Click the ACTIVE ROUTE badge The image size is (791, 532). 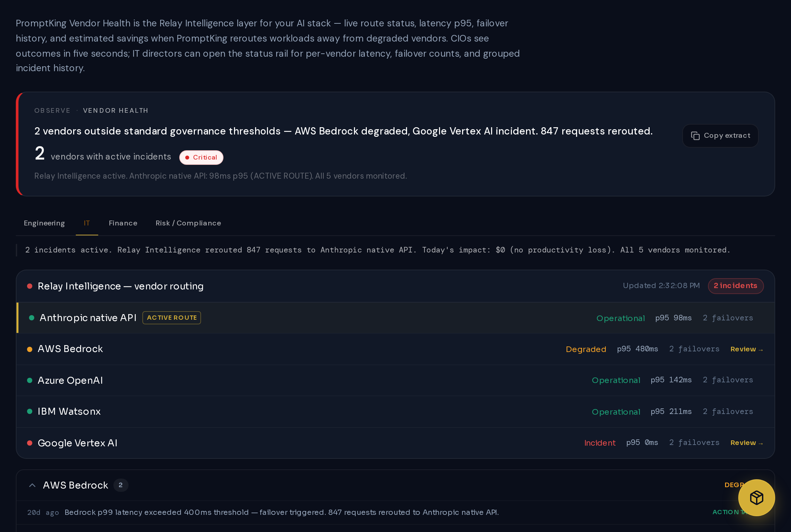pyautogui.click(x=172, y=318)
